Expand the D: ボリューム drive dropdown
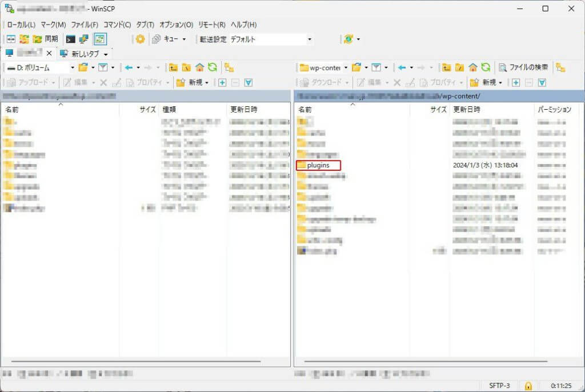 (72, 67)
